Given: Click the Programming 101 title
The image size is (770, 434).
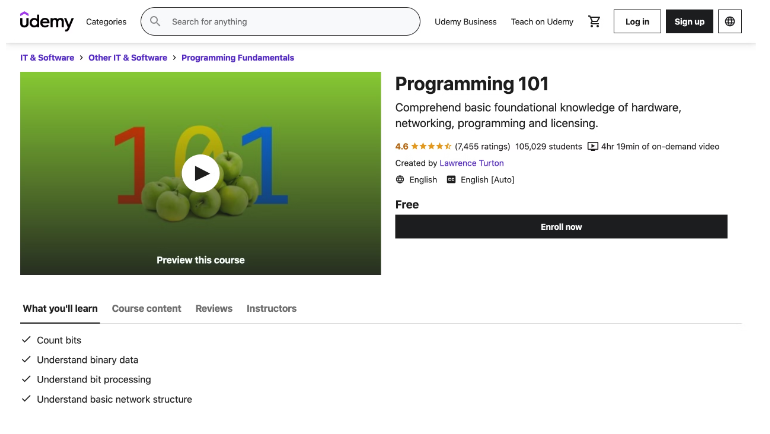Looking at the screenshot, I should [x=471, y=84].
